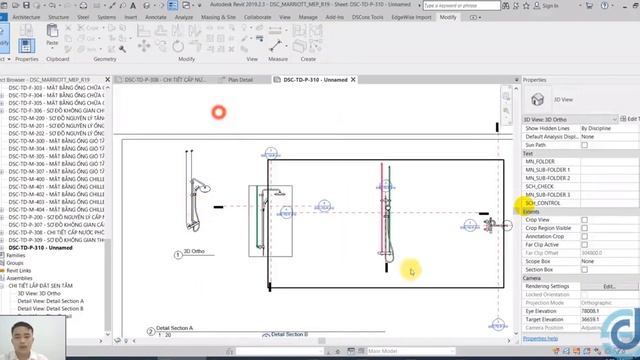
Task: Select the Trim/Extend to Corner icon
Action: click(x=195, y=46)
